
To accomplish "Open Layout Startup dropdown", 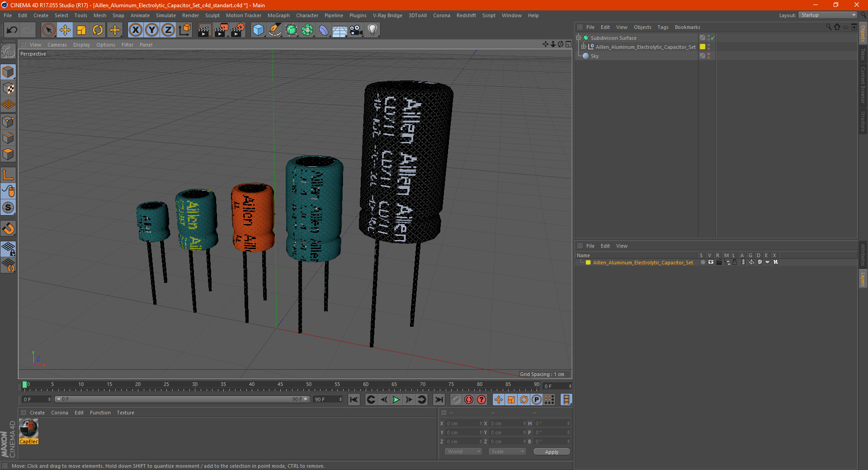I will click(828, 15).
